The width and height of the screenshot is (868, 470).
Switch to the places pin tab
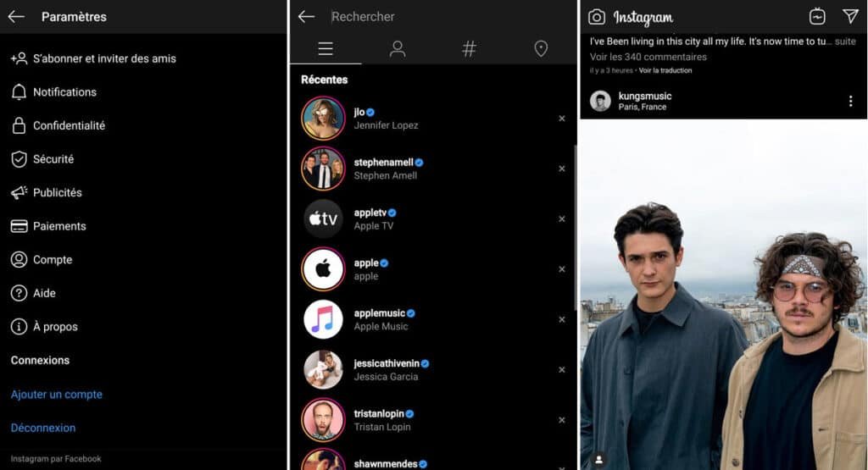(x=541, y=48)
